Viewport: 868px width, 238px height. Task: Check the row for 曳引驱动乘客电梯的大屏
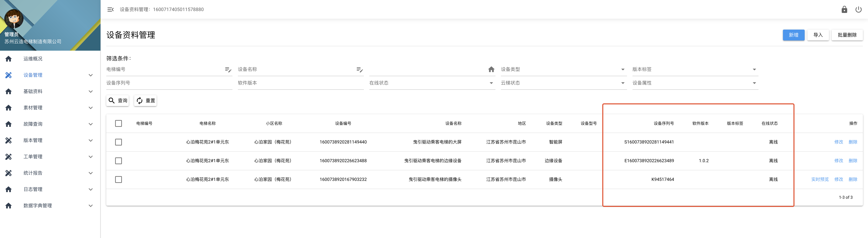118,142
